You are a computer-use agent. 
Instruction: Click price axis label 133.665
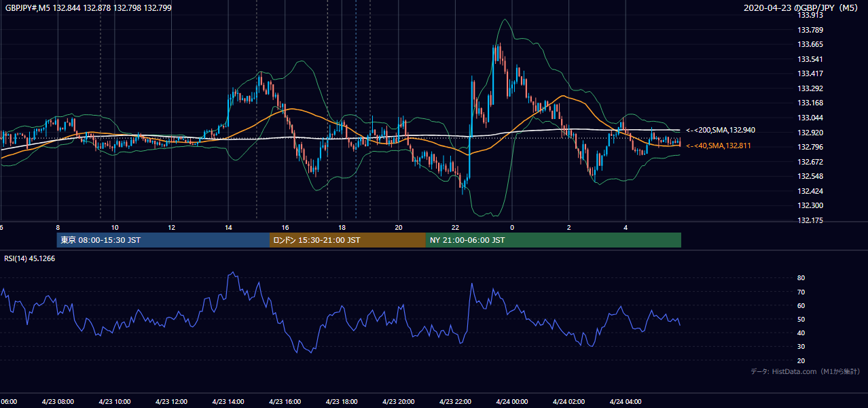(810, 44)
